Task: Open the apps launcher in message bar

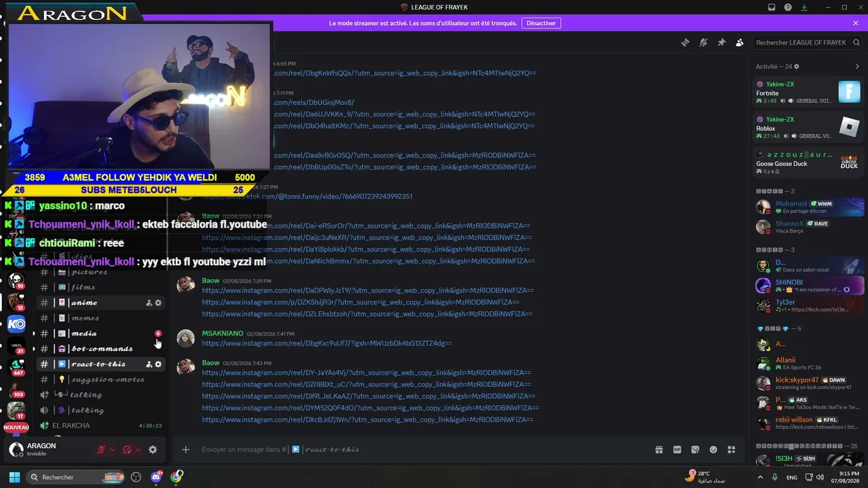Action: coord(732,449)
